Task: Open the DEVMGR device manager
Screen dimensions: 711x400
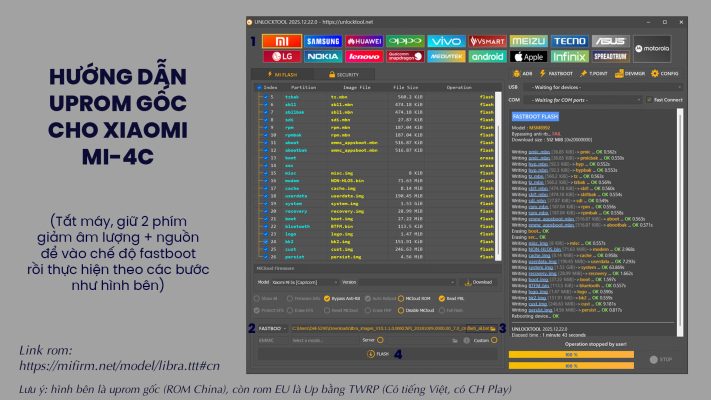Action: tap(628, 74)
